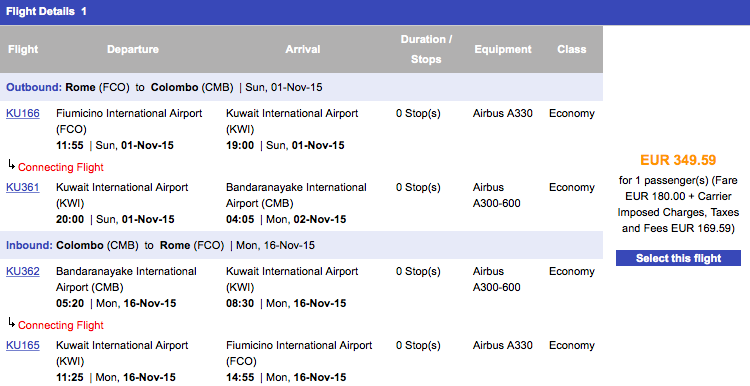Open flight KU361 details link
The image size is (750, 386).
click(x=22, y=187)
